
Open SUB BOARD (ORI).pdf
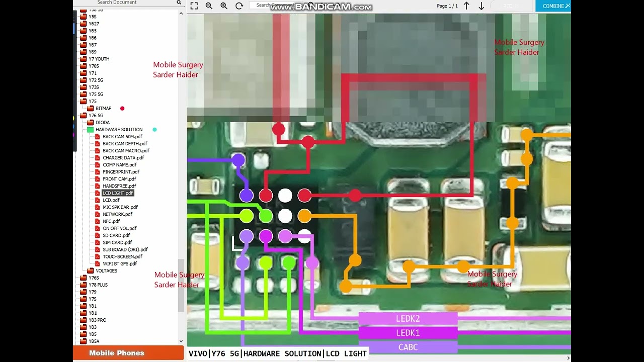pos(125,249)
